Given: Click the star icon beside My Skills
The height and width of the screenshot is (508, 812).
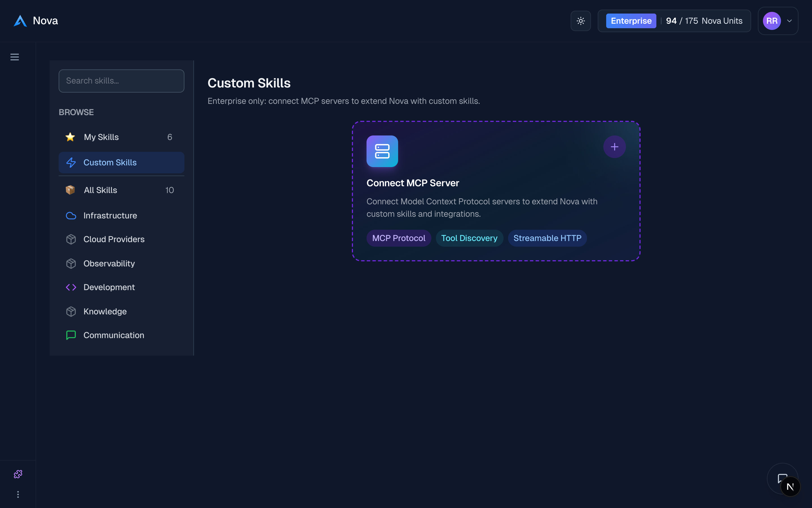Looking at the screenshot, I should (70, 137).
